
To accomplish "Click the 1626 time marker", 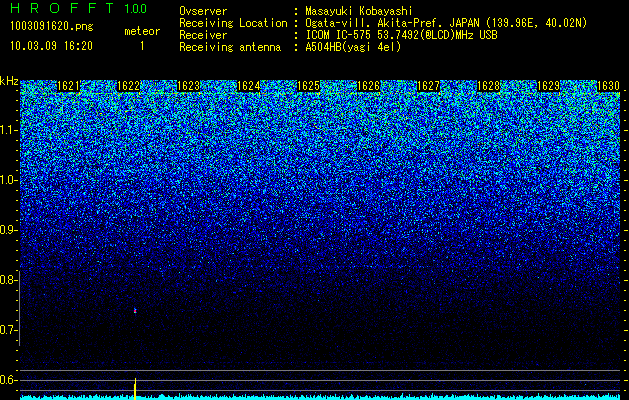I will 368,86.
